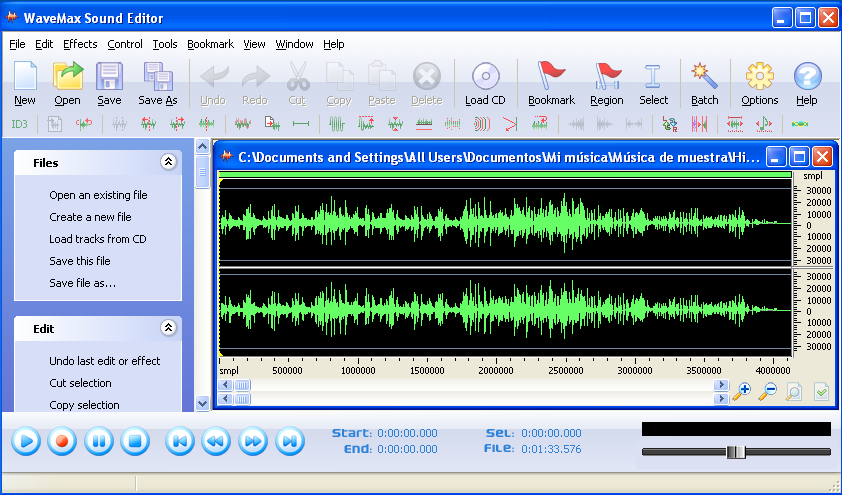Click 'Save this file' link
The image size is (842, 495).
(x=80, y=261)
